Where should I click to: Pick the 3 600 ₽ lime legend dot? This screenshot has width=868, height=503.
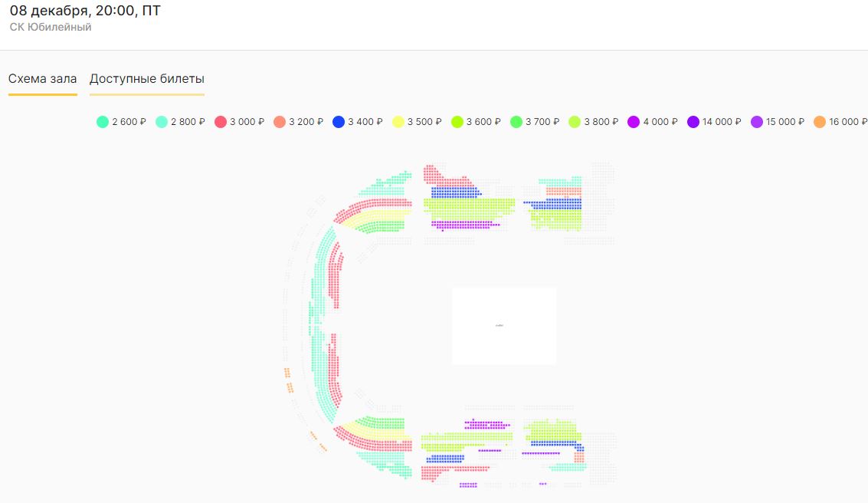pyautogui.click(x=457, y=122)
